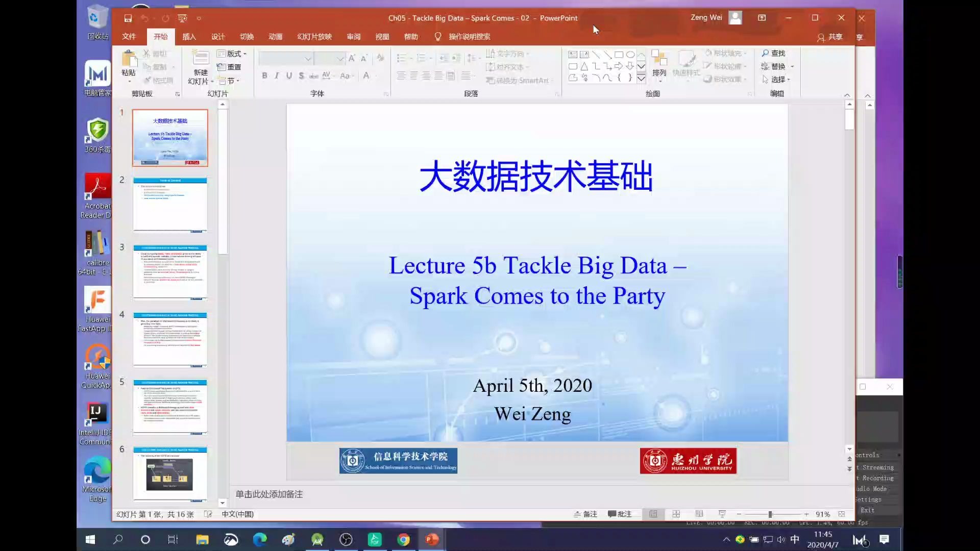
Task: Click the 共享 button in the title bar
Action: pyautogui.click(x=836, y=37)
